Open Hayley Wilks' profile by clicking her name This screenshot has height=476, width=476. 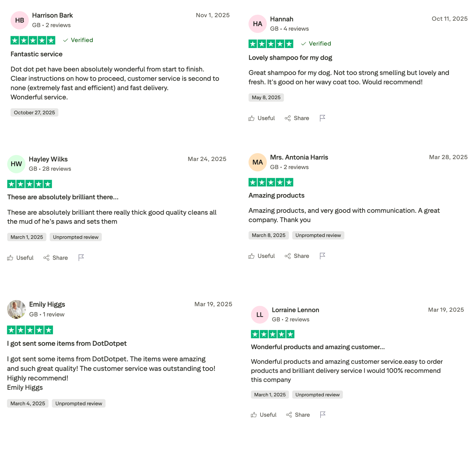point(48,159)
